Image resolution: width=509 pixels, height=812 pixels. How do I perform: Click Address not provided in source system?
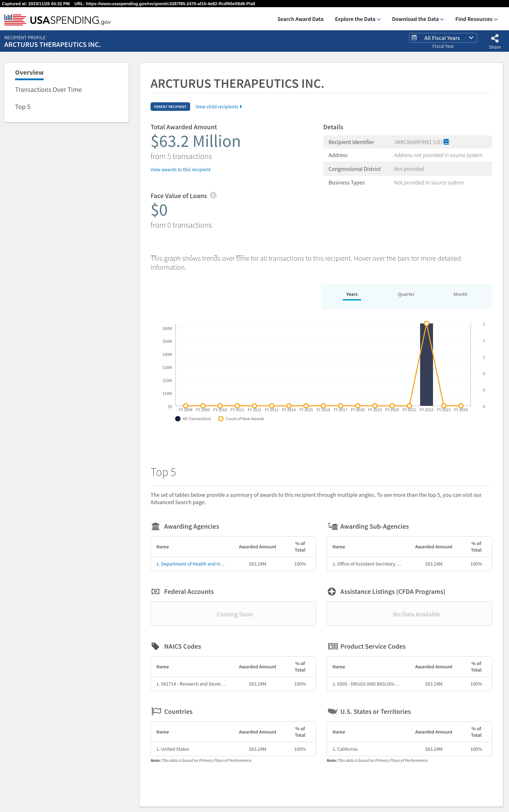(x=438, y=155)
